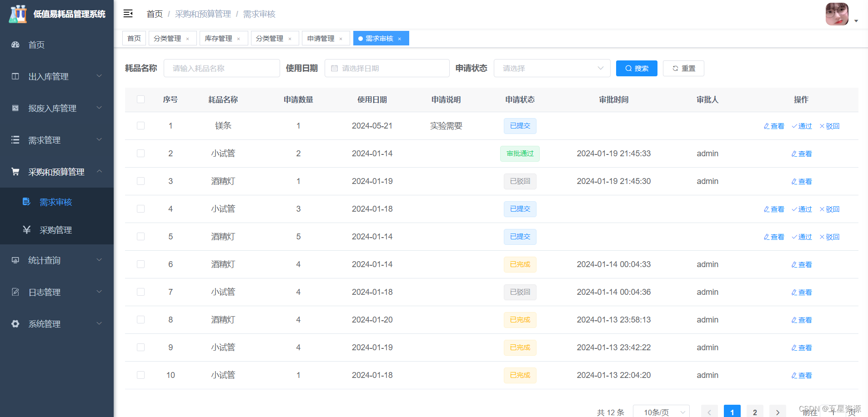Click 查看 for row 1 镁条

tap(774, 126)
